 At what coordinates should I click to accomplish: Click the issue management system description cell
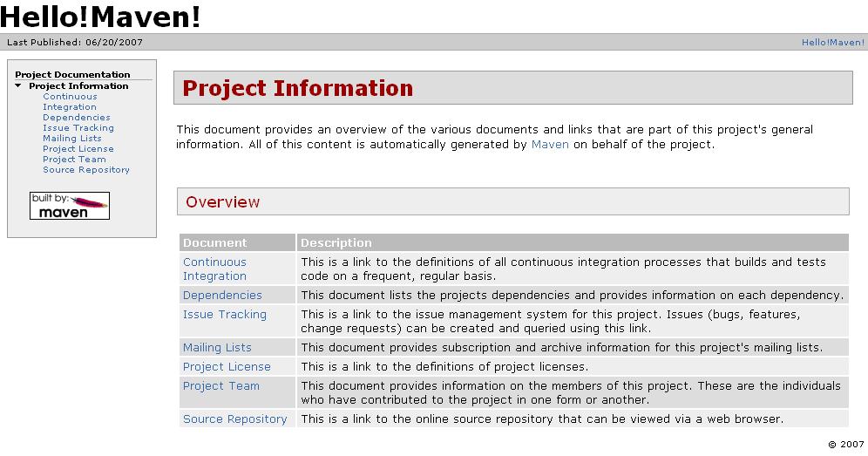(573, 322)
